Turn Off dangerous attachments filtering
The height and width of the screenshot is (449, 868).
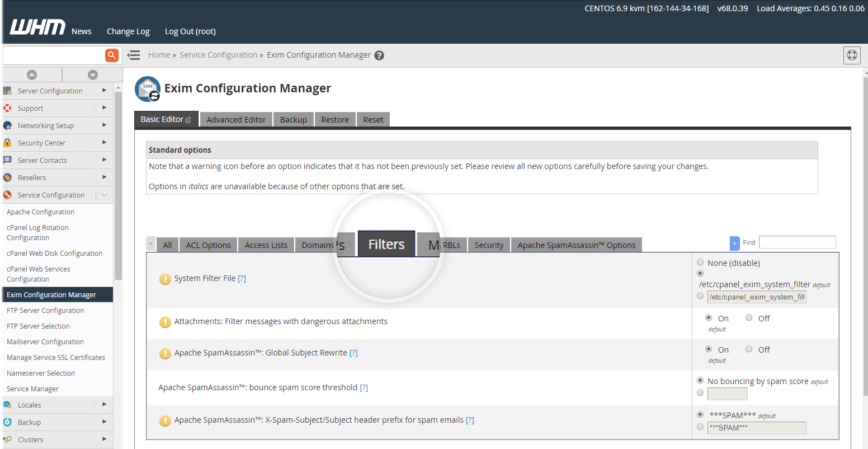(749, 317)
